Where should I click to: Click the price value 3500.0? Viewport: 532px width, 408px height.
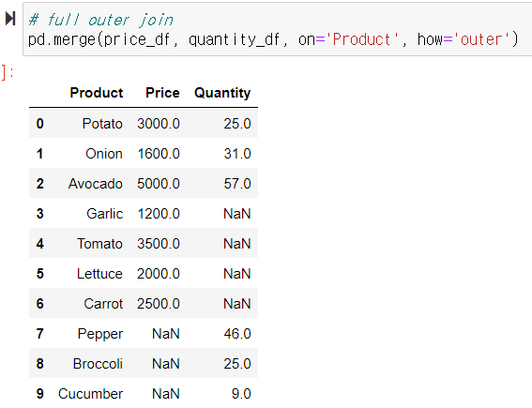[x=159, y=244]
